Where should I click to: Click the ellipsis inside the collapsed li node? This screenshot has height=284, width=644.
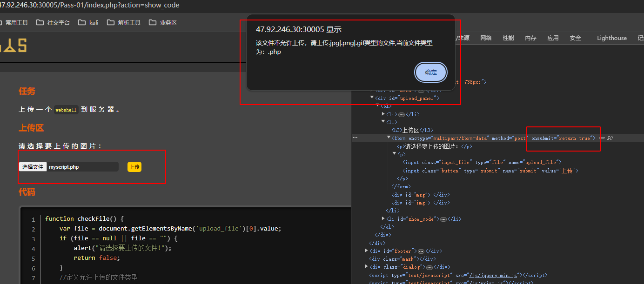[x=402, y=114]
